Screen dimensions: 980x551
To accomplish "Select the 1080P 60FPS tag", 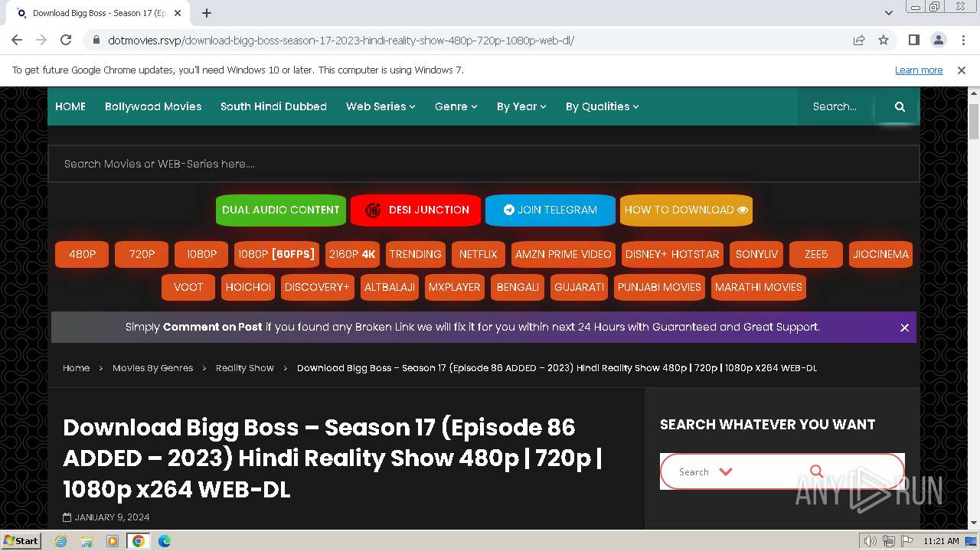I will click(276, 254).
